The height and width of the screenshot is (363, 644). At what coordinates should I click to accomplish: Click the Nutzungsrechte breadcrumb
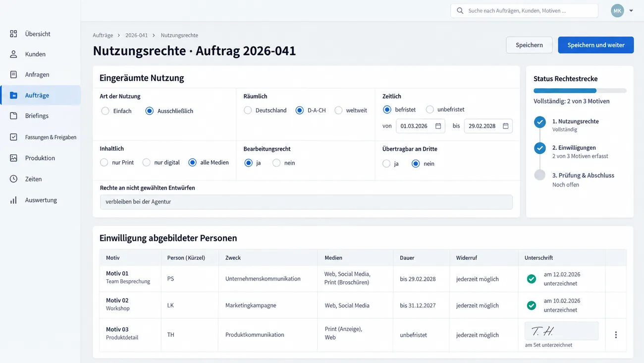pyautogui.click(x=179, y=35)
